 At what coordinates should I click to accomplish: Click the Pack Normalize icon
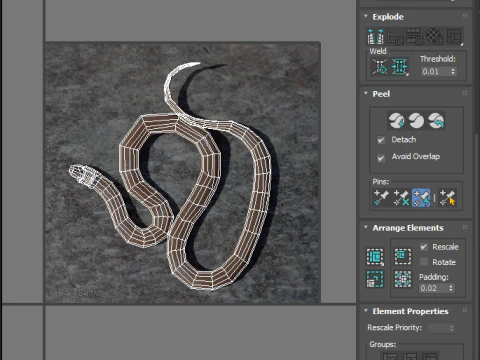point(403,279)
